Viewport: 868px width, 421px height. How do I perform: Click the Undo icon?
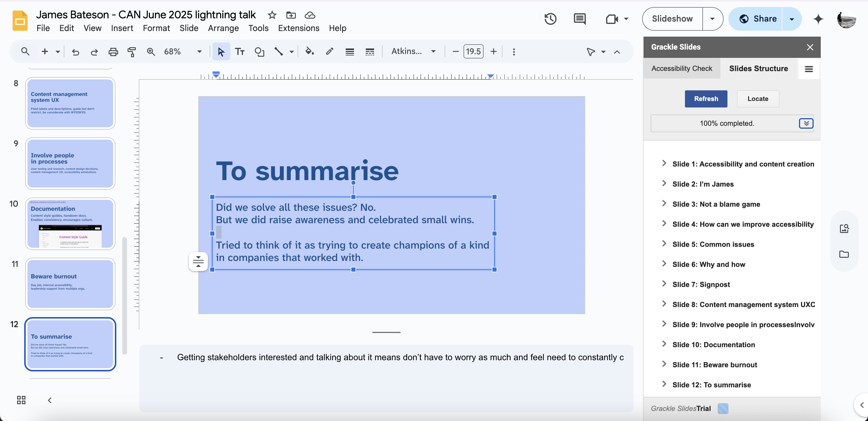pyautogui.click(x=76, y=52)
